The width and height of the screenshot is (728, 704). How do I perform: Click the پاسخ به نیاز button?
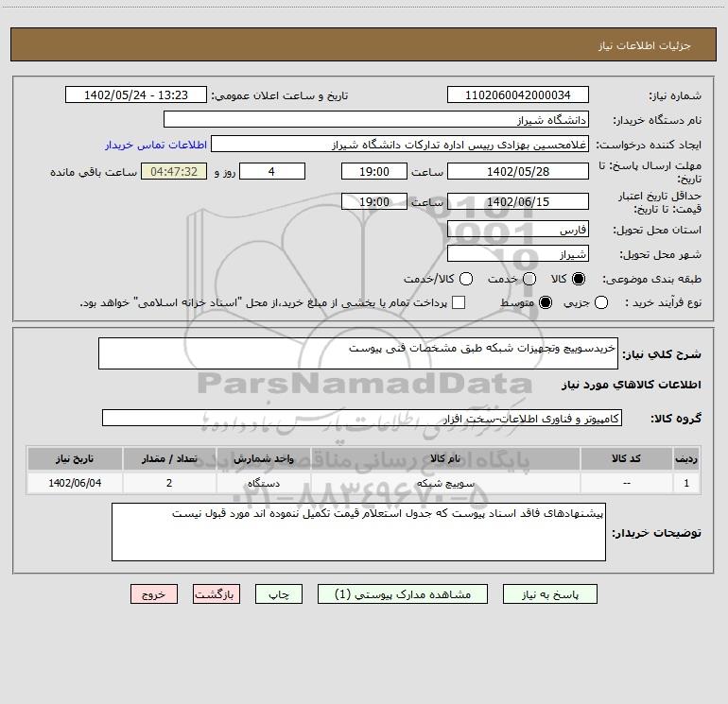[x=549, y=594]
